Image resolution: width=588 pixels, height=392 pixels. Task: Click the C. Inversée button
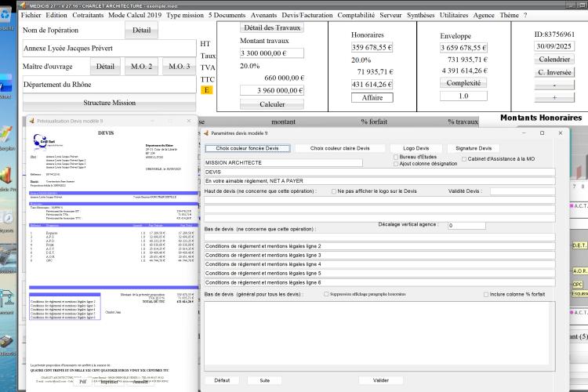(554, 72)
